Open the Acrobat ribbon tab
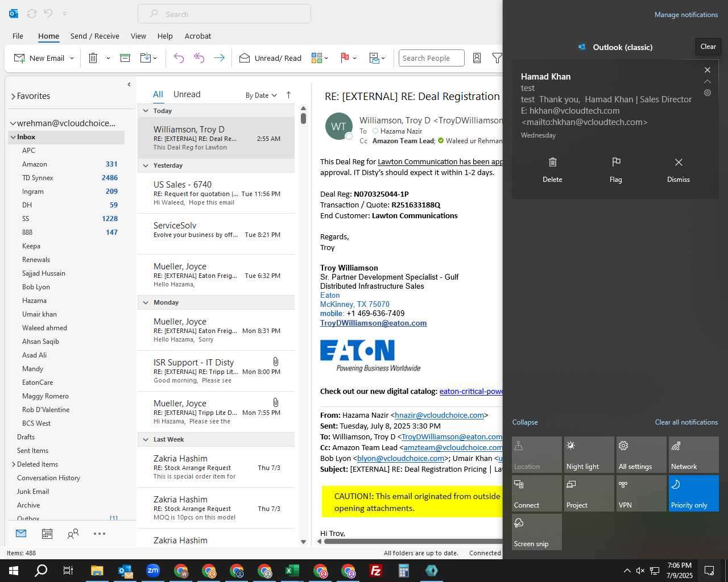The height and width of the screenshot is (582, 728). coord(198,36)
